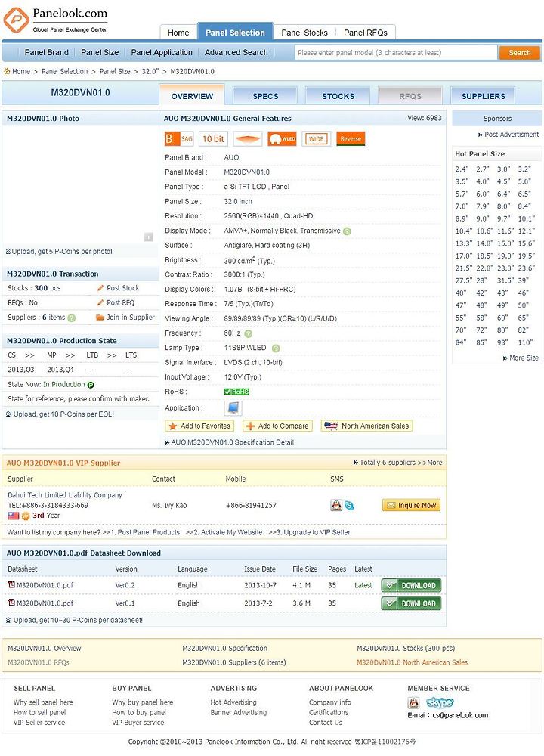Click the footer QQ member service icon
The image size is (544, 756).
413,702
